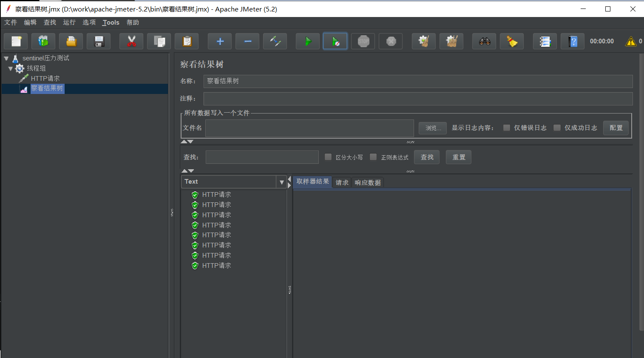Viewport: 644px width, 358px height.
Task: Collapse all nodes with minus icon
Action: (x=247, y=41)
